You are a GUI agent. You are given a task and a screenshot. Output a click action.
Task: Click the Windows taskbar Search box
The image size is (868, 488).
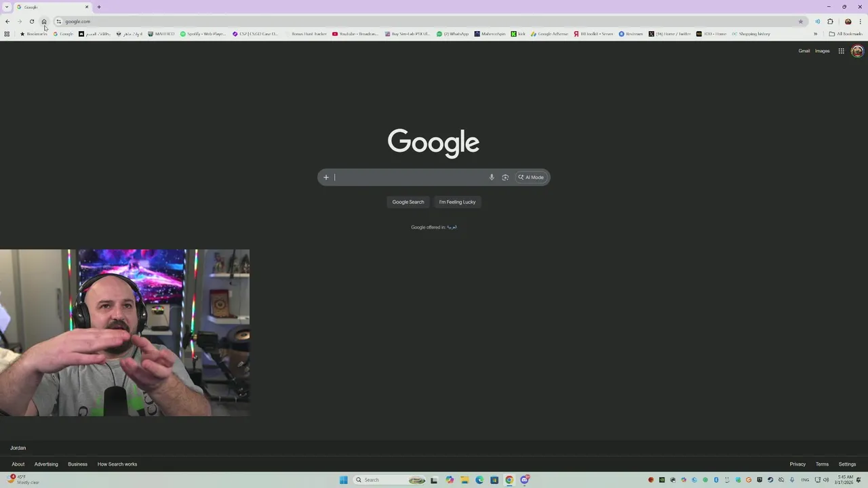click(390, 480)
